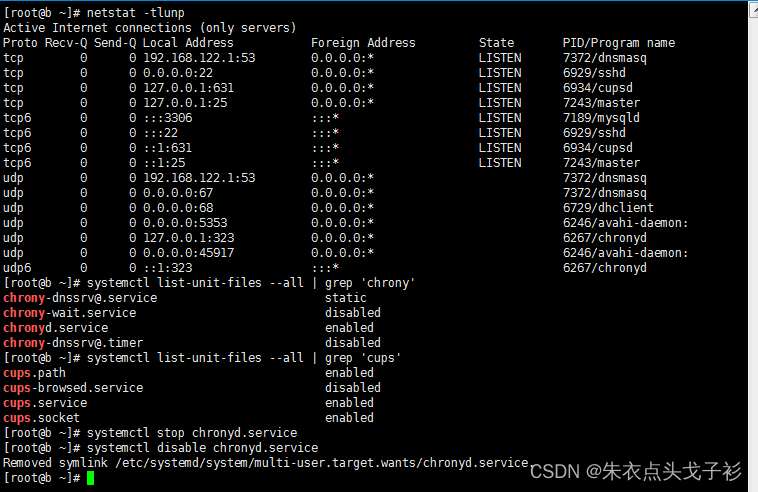Click the cups.socket unit name
The image size is (758, 492).
coord(41,418)
